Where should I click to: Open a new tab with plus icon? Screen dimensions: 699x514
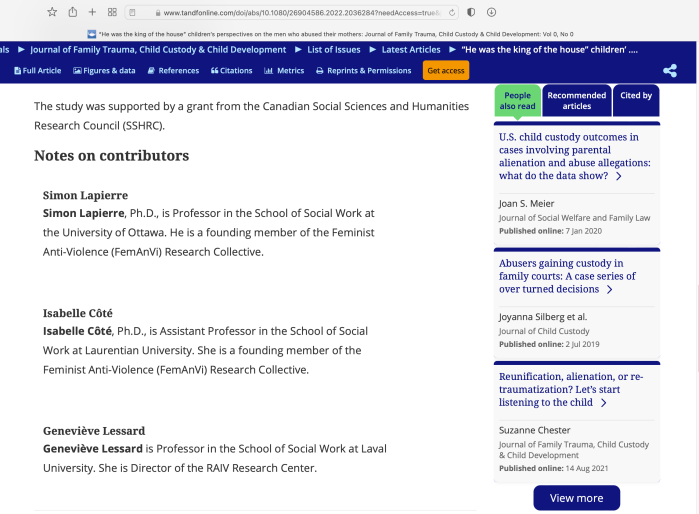point(92,12)
